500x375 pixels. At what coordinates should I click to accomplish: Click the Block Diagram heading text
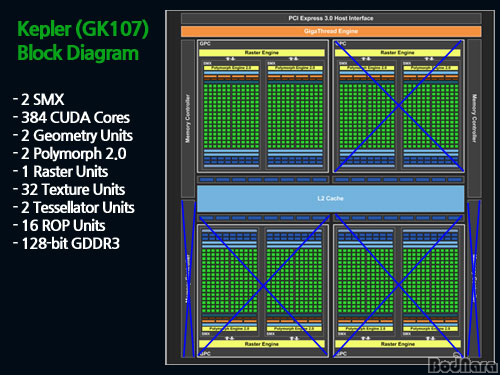78,53
